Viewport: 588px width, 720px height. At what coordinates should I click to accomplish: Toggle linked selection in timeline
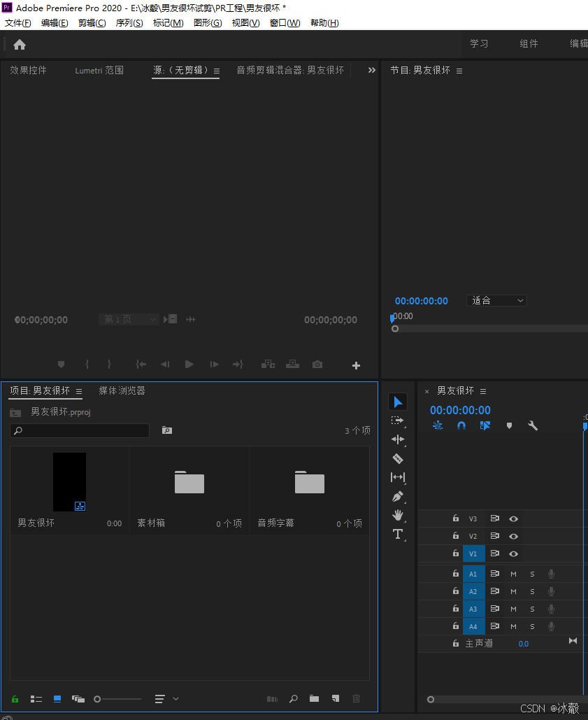[x=485, y=425]
